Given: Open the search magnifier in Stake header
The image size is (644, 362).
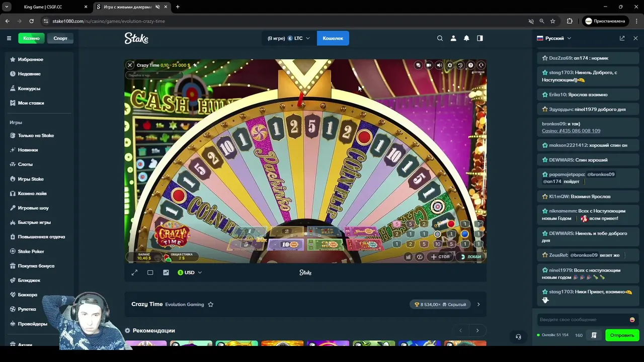Looking at the screenshot, I should coord(440,38).
